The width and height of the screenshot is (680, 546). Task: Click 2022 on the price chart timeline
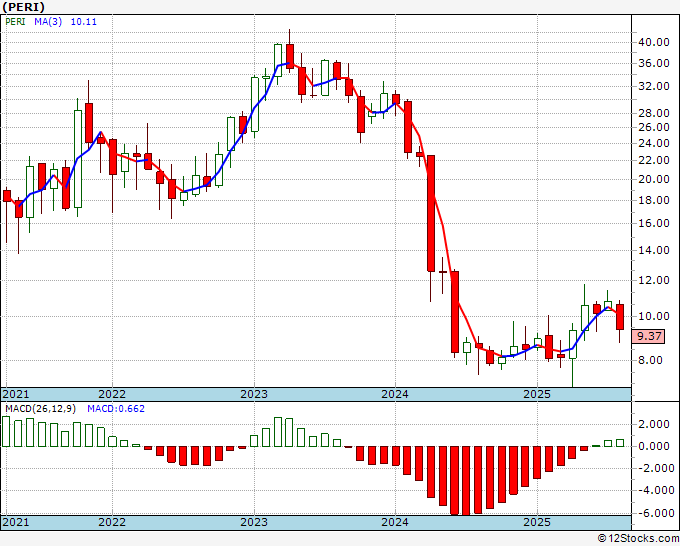tap(112, 394)
